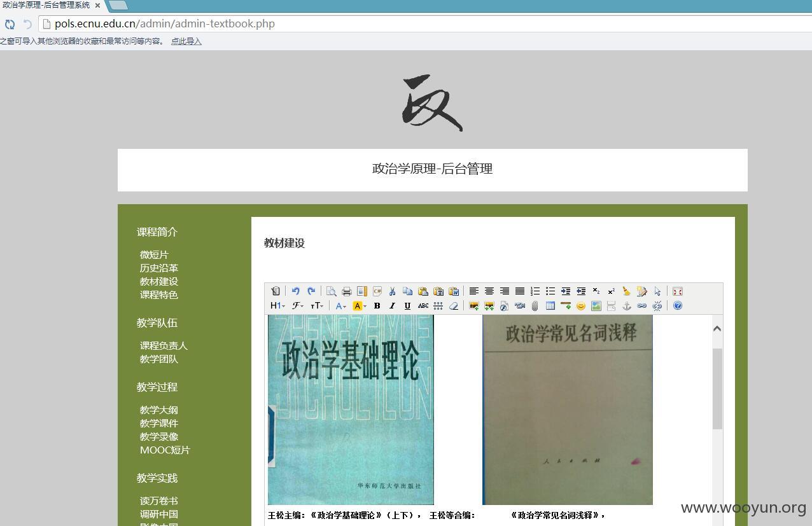Toggle HTML source view in editor
The image size is (812, 526).
(275, 291)
